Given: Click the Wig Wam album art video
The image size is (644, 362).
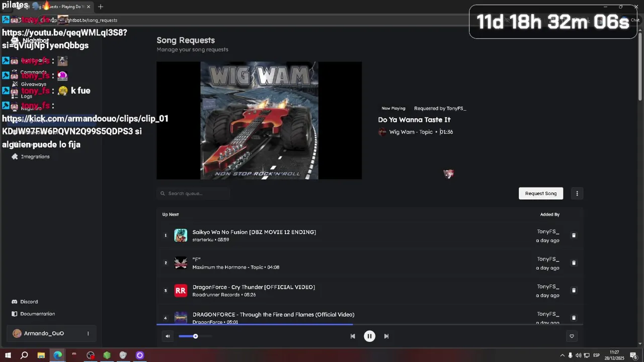Looking at the screenshot, I should (259, 121).
